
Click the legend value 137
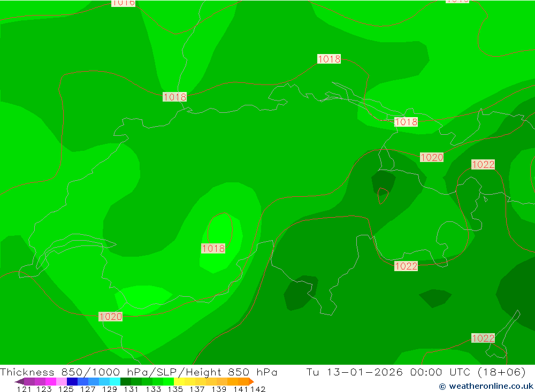[x=197, y=389]
